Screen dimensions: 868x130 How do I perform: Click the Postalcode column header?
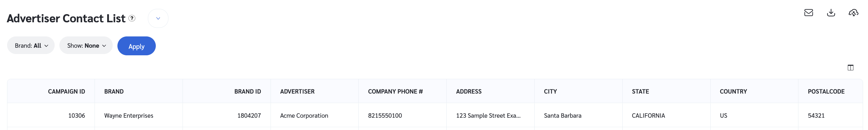point(826,91)
